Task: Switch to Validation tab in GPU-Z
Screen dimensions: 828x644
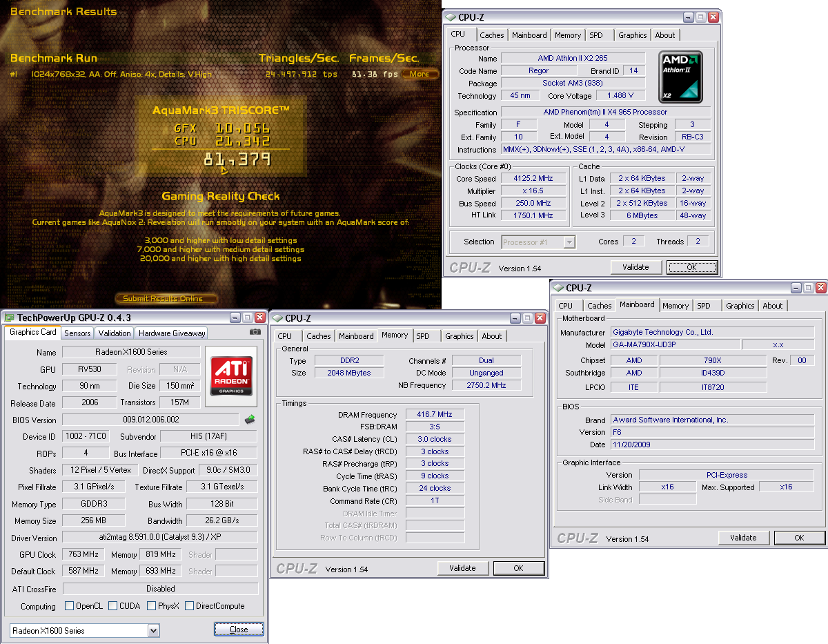Action: coord(115,333)
